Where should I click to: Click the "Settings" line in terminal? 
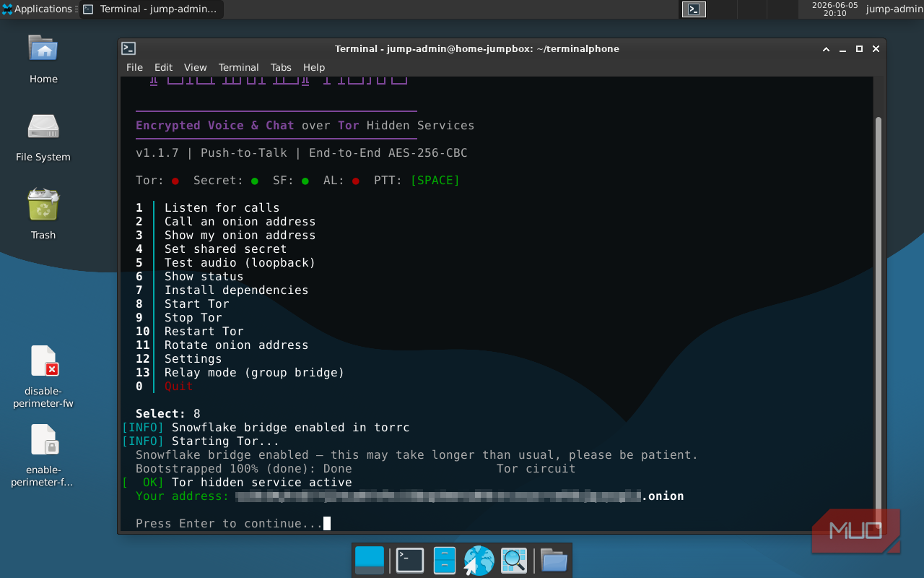click(x=193, y=358)
